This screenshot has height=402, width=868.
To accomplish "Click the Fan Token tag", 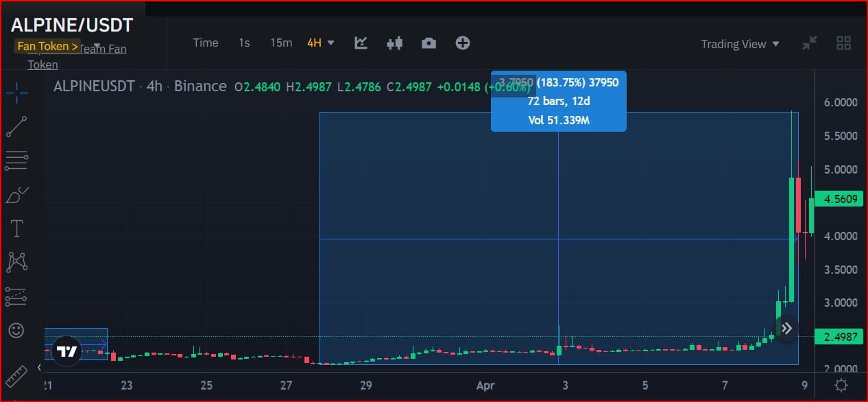I will (48, 47).
